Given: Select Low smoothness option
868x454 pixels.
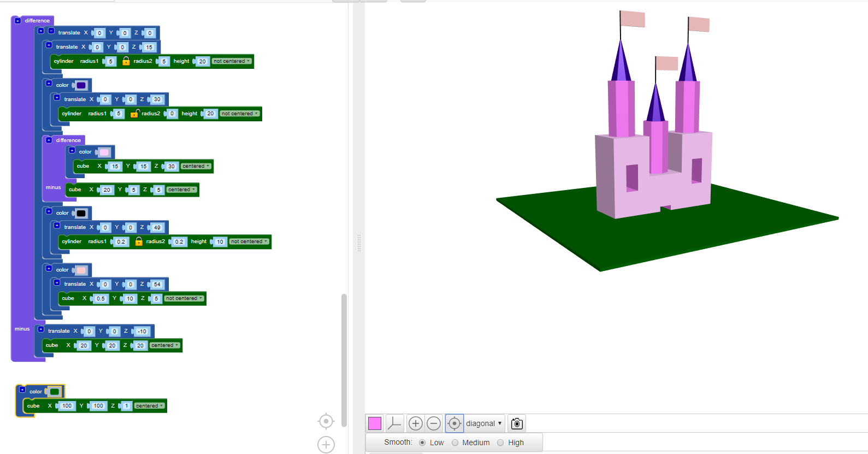Looking at the screenshot, I should coord(422,443).
